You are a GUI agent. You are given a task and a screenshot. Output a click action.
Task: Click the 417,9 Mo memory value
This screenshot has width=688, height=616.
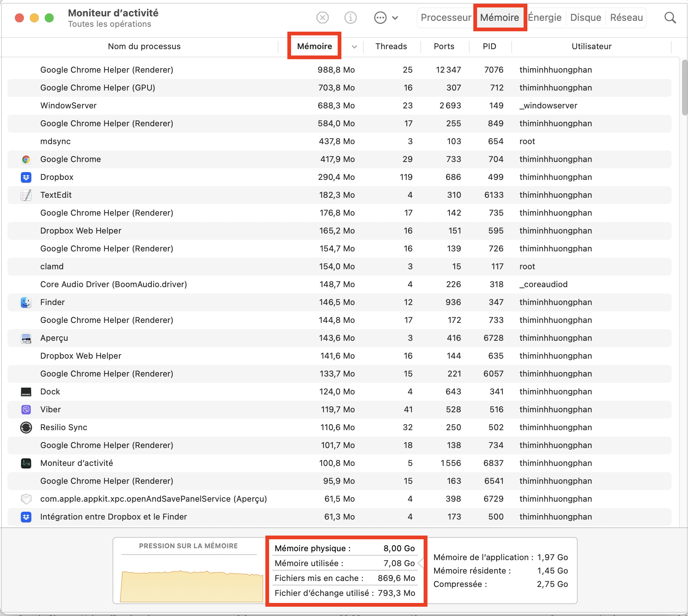click(x=337, y=159)
